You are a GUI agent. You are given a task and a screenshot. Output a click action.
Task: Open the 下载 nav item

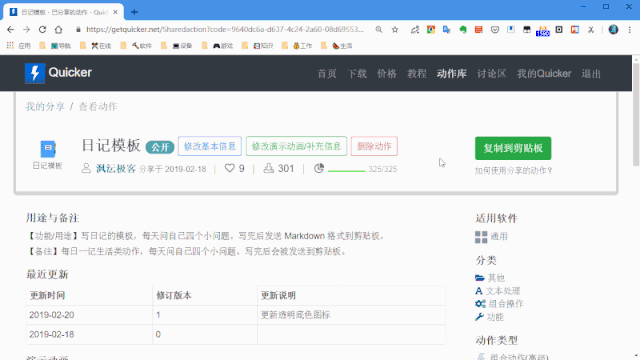click(x=357, y=73)
